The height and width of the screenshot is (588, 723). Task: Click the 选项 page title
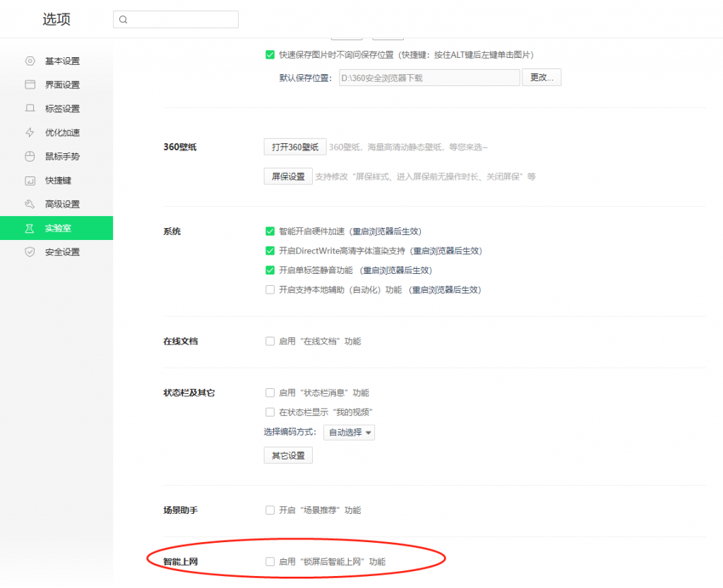click(x=56, y=19)
